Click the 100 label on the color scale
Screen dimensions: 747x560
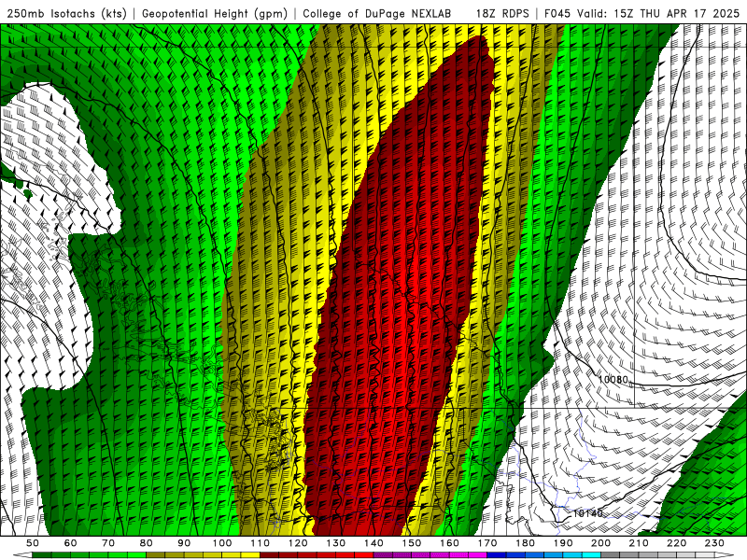point(222,543)
